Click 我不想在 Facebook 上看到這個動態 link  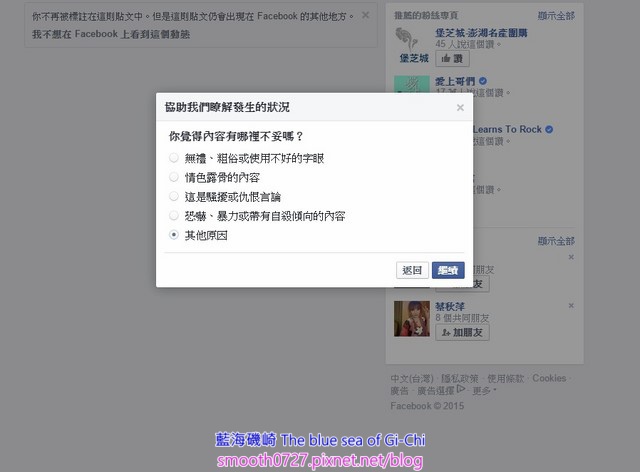click(x=111, y=34)
